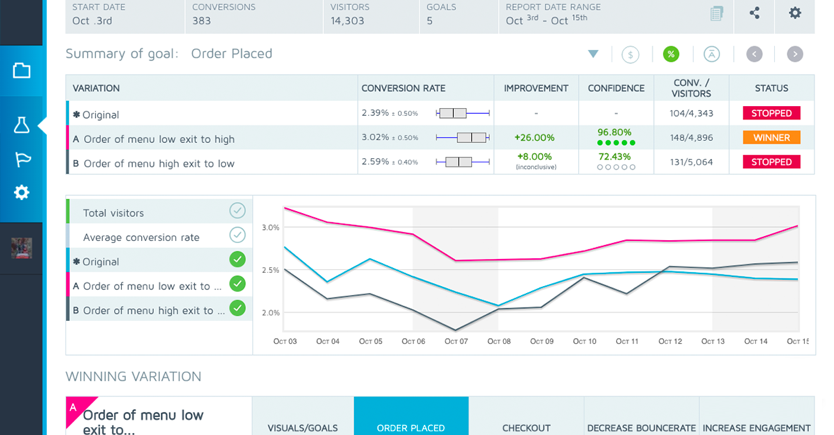This screenshot has height=435, width=834.
Task: Open report settings gear at top right
Action: click(x=795, y=13)
